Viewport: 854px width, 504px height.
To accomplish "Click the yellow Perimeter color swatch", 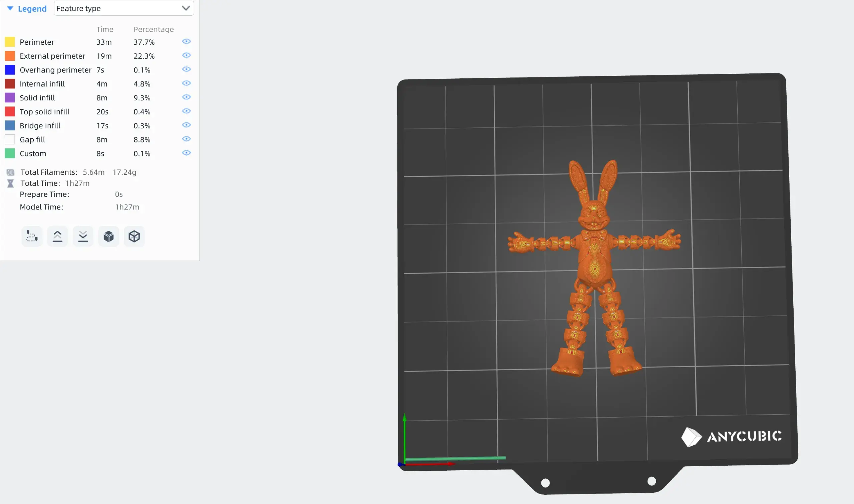I will pyautogui.click(x=10, y=42).
